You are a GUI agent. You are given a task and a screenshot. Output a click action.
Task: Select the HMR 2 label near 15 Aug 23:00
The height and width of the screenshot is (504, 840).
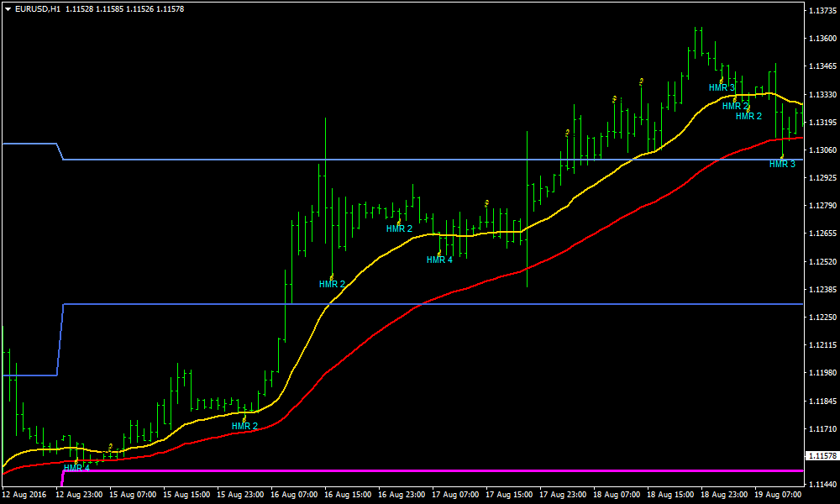pos(244,426)
